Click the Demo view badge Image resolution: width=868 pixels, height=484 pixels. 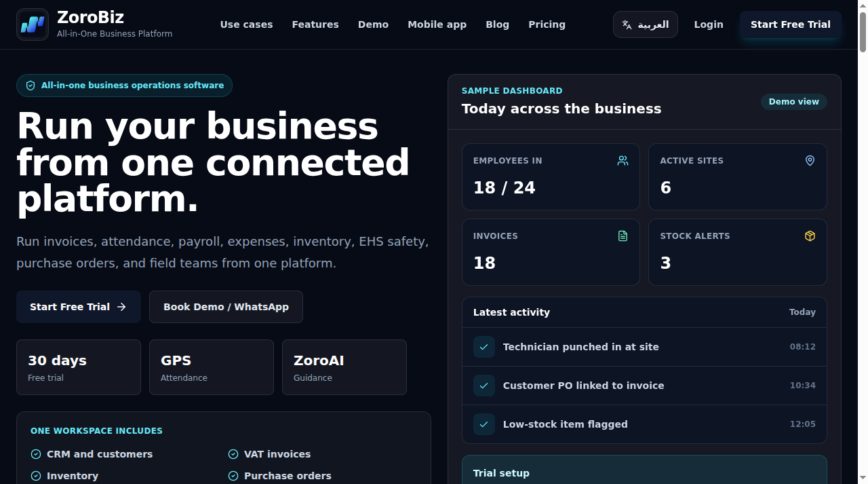[794, 102]
